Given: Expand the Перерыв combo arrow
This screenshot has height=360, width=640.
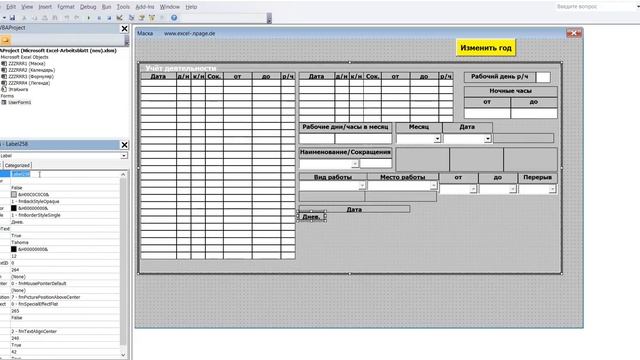Looking at the screenshot, I should click(x=552, y=189).
